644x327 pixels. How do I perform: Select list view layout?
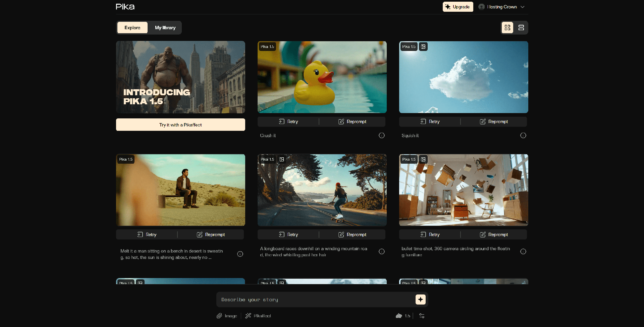[521, 28]
